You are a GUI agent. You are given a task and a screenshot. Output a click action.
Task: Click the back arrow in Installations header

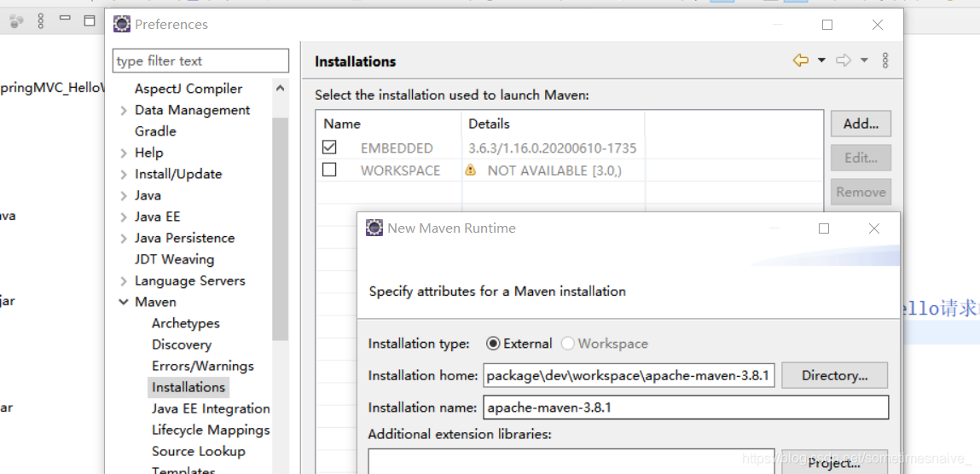coord(801,61)
